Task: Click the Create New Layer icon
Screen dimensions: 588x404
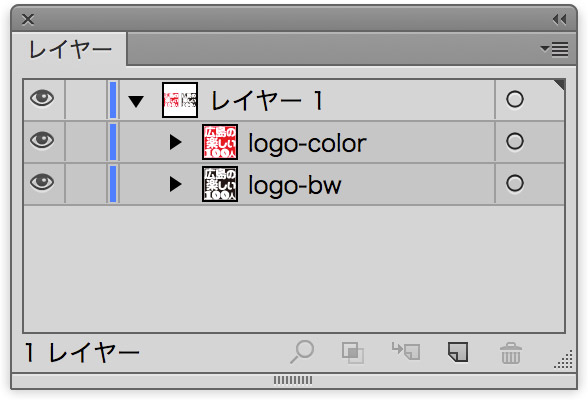Action: (x=458, y=352)
